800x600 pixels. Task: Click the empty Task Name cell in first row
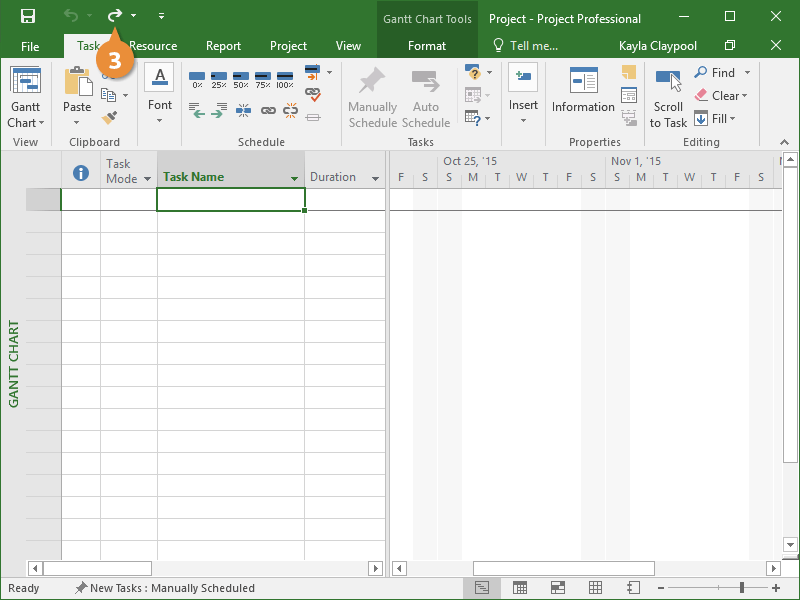(x=230, y=200)
